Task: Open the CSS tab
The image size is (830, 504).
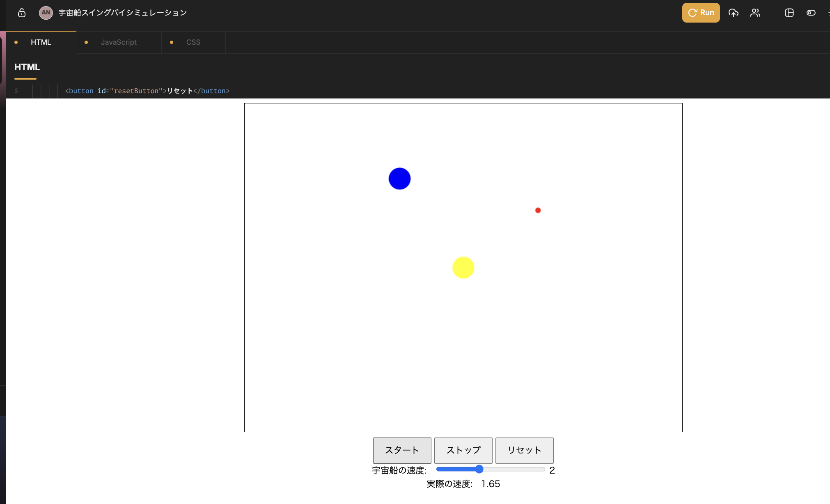Action: pos(193,42)
